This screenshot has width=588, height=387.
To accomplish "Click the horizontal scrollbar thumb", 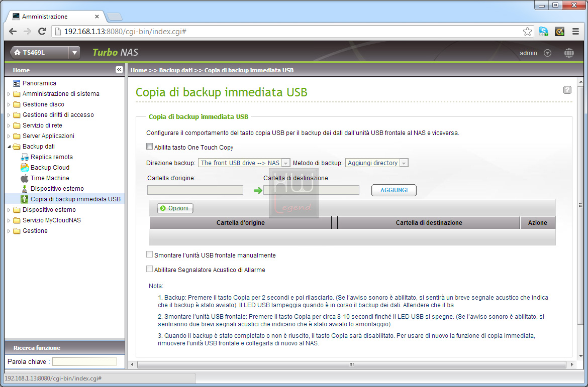I will click(x=352, y=364).
